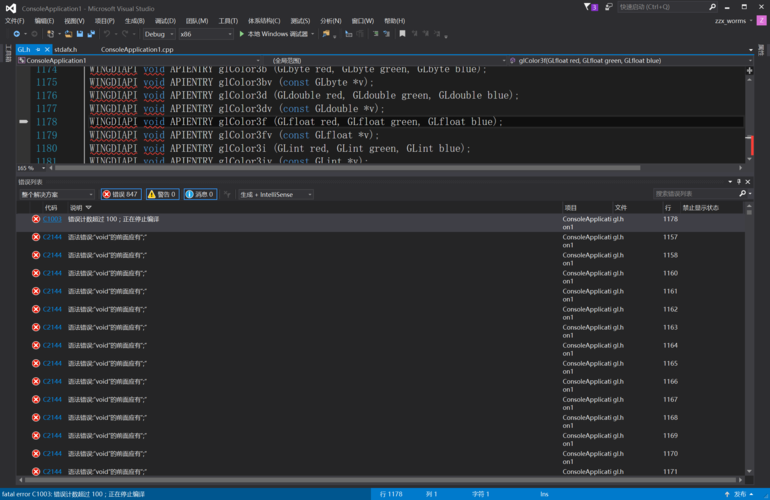Open the glColor3f member navigation dropdown

coord(630,60)
